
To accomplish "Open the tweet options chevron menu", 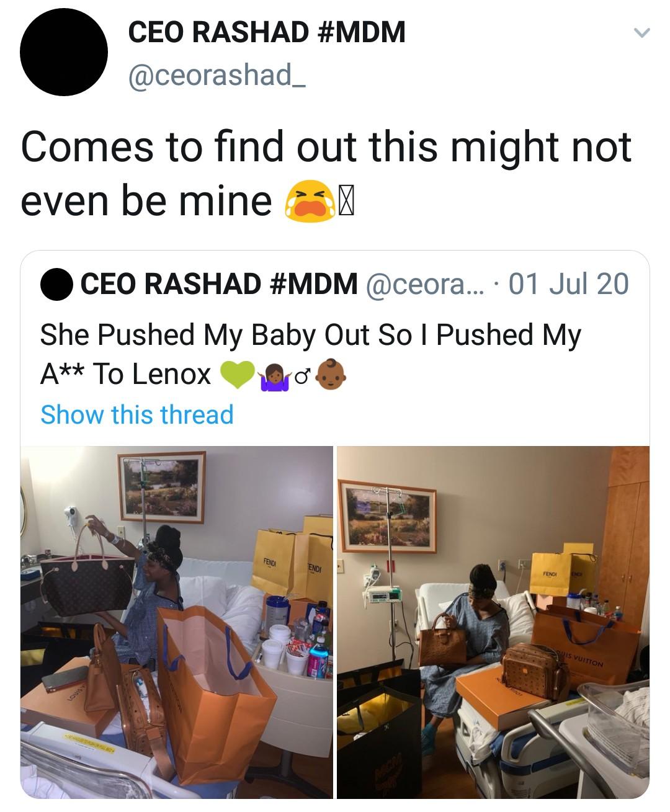I will click(x=641, y=33).
